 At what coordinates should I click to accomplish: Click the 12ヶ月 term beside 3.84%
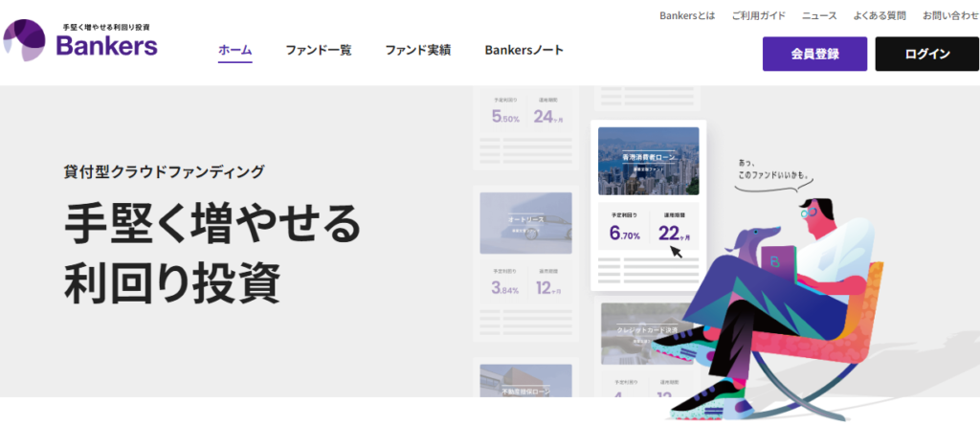[x=548, y=289]
